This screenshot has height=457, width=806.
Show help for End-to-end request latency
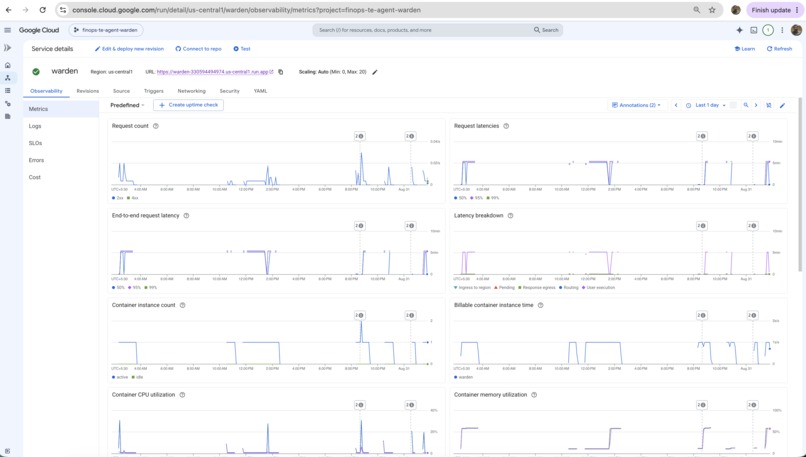point(186,215)
